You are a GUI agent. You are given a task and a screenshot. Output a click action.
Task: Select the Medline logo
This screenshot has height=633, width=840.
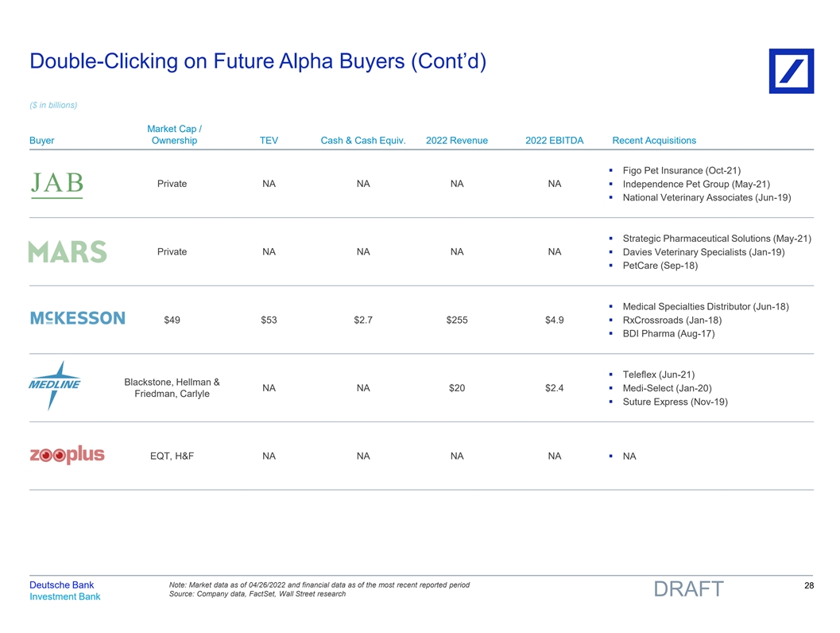(55, 385)
